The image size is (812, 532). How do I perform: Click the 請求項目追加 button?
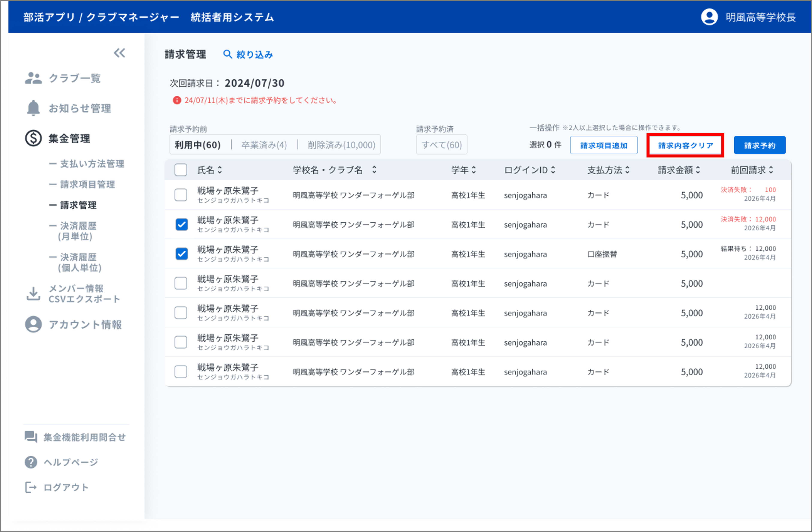(604, 145)
